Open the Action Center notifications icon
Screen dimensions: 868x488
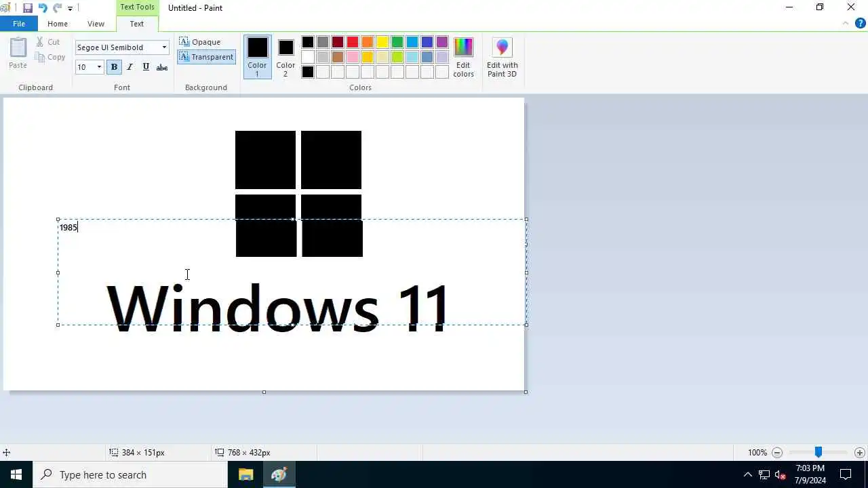pyautogui.click(x=846, y=474)
